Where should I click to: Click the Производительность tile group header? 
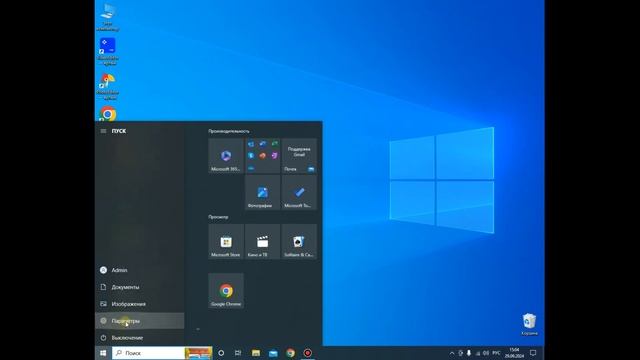[229, 131]
